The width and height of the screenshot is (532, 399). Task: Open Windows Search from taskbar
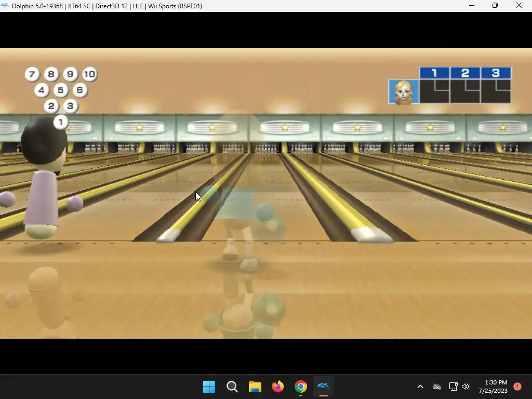[232, 387]
